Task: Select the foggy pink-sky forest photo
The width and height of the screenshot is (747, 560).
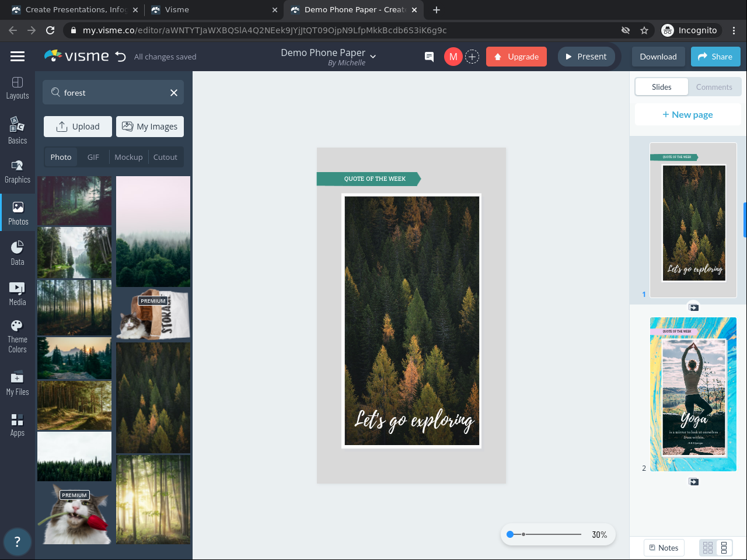Action: click(153, 232)
